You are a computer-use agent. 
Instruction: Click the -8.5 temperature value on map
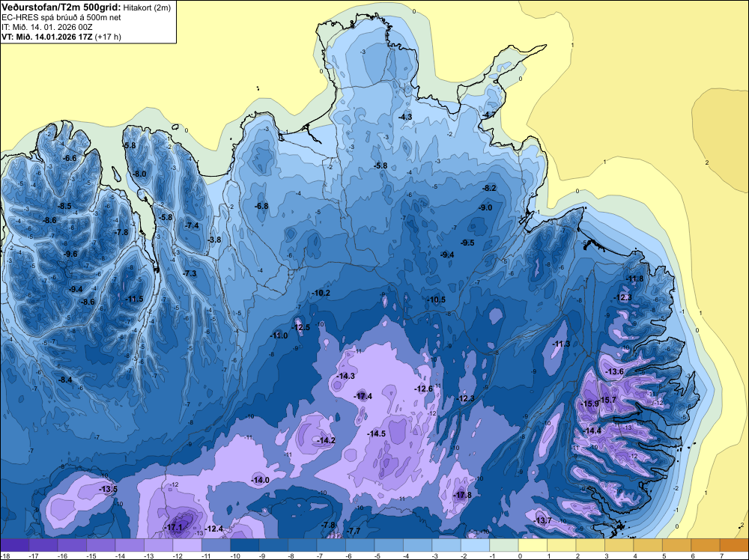64,206
